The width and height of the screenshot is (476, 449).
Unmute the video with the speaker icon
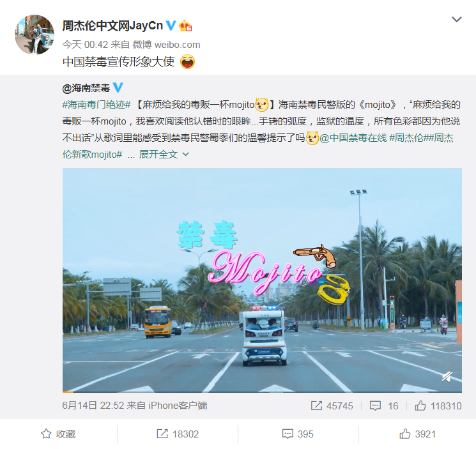click(447, 377)
